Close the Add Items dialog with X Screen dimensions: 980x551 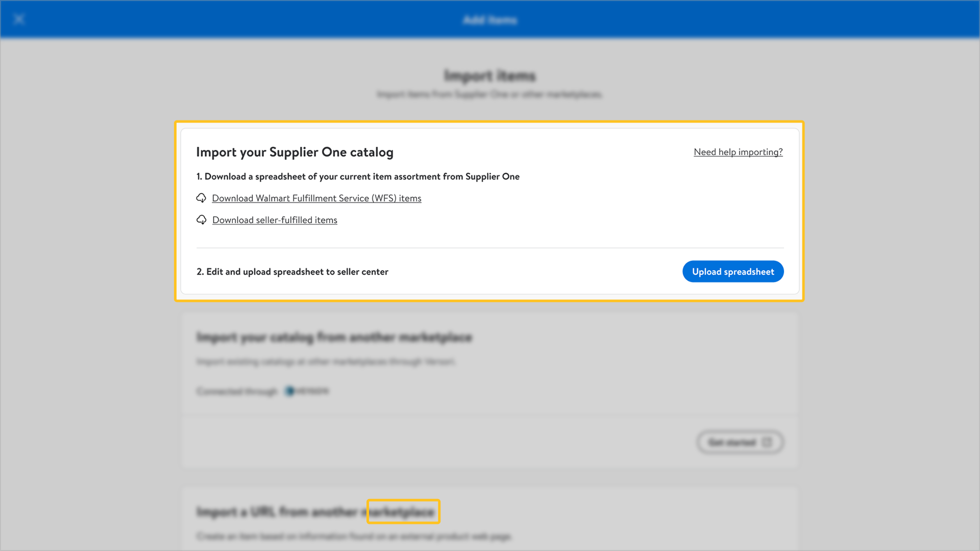19,19
